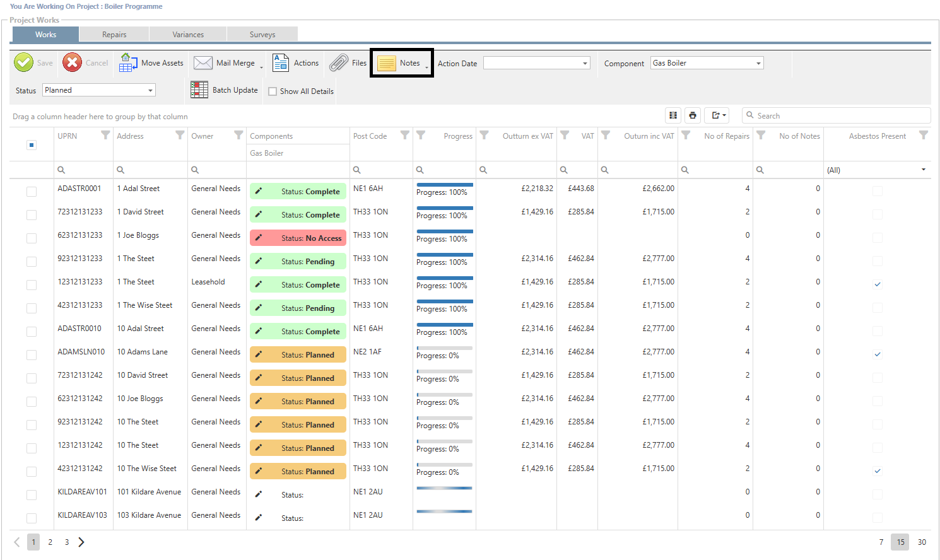Open the Mail Merge envelope icon

tap(203, 62)
